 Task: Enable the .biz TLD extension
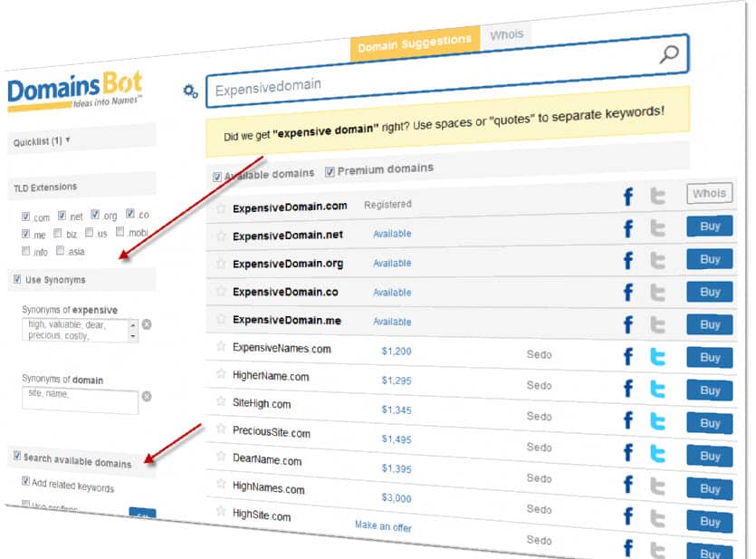57,234
